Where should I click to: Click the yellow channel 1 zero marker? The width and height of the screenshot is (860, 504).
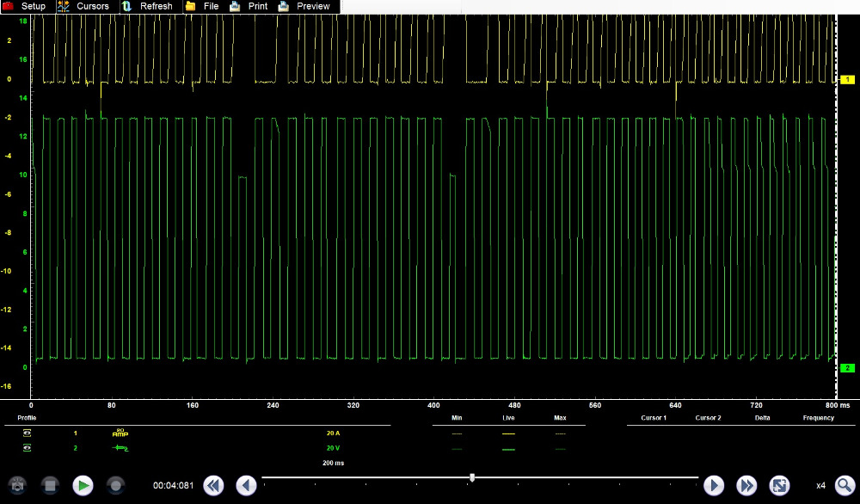click(846, 79)
